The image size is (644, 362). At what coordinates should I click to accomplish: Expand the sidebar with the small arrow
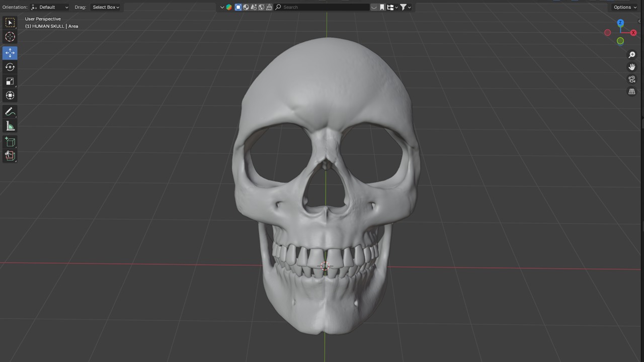pyautogui.click(x=639, y=21)
